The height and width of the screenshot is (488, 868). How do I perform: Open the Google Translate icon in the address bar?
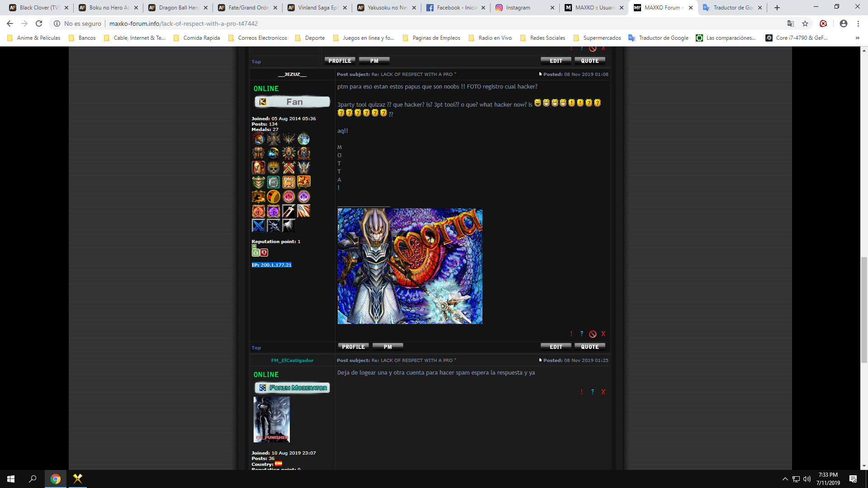791,23
